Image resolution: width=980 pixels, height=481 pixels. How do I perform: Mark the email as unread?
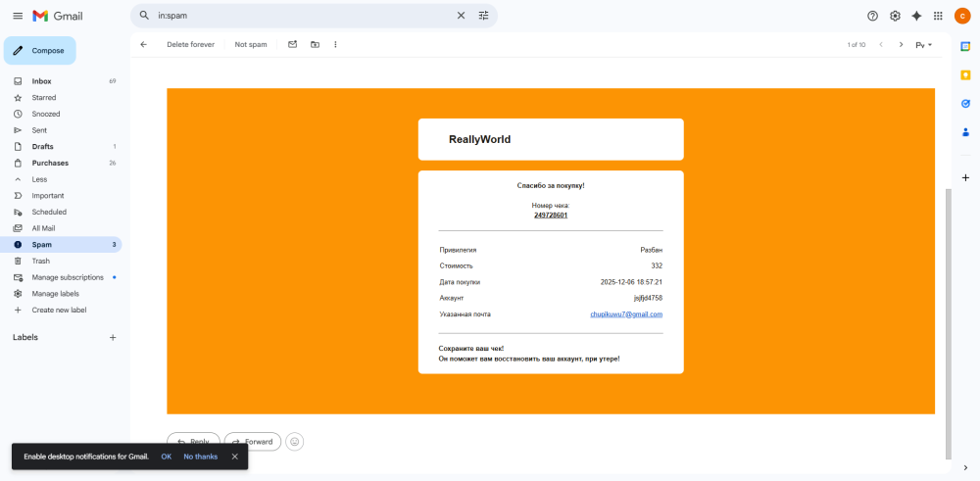click(292, 44)
